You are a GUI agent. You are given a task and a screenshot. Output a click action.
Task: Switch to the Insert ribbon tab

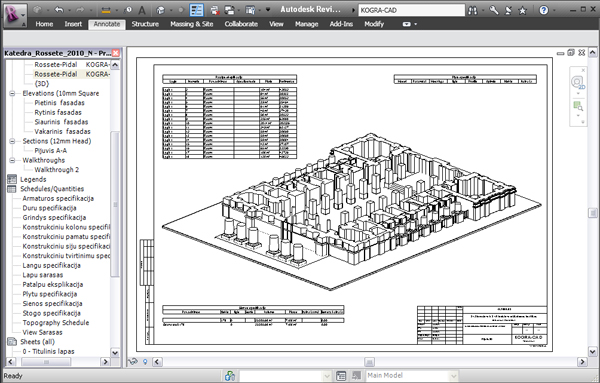(73, 24)
